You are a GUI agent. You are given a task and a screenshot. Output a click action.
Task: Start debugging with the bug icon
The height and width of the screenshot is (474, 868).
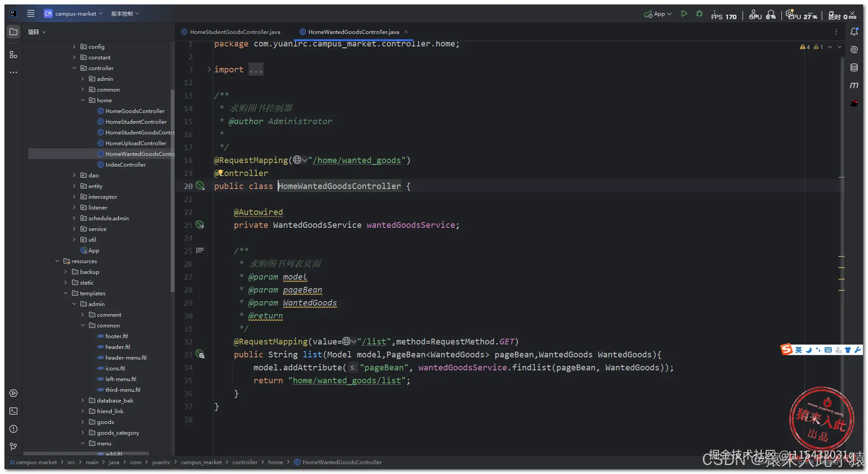699,14
